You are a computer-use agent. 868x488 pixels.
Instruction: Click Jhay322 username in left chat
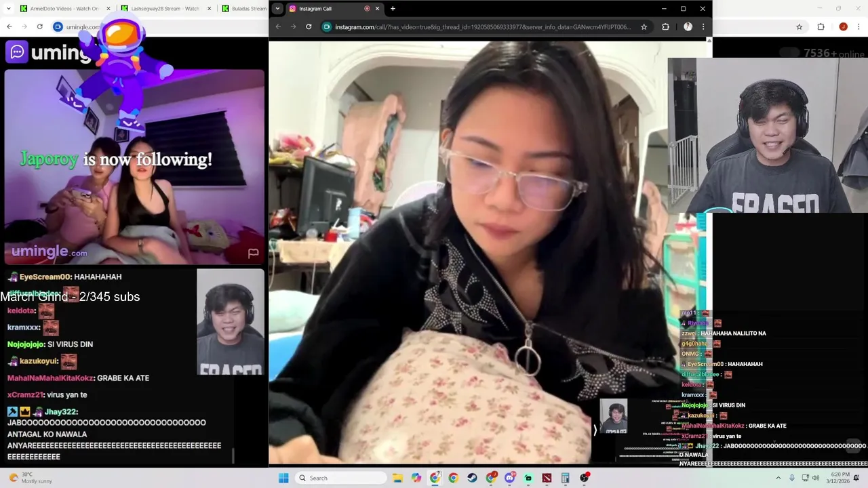[62, 412]
